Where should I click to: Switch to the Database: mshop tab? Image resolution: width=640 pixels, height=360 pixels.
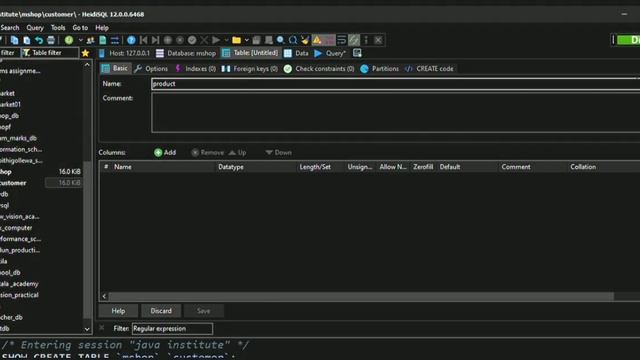[x=186, y=53]
